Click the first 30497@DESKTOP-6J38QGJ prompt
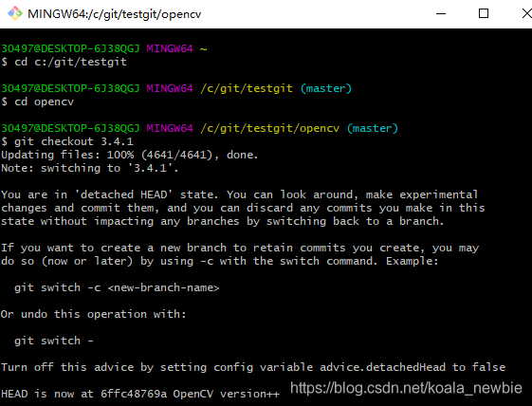The height and width of the screenshot is (406, 532). (70, 48)
